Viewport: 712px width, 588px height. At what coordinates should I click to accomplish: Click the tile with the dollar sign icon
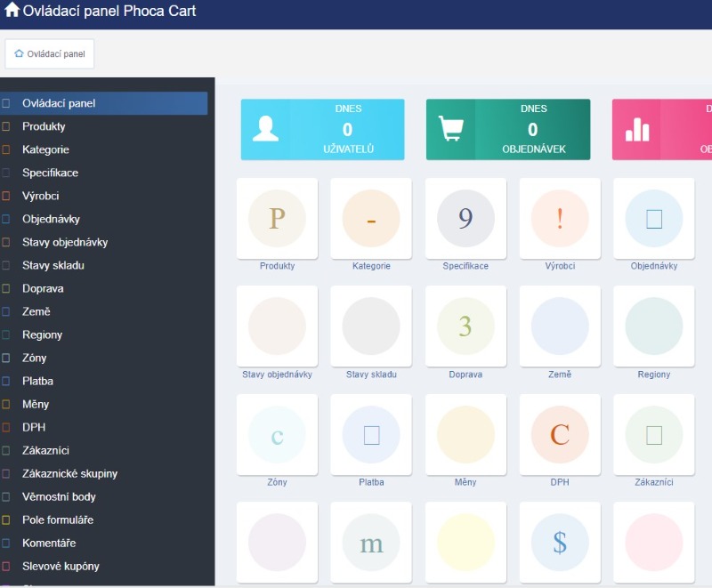point(560,542)
